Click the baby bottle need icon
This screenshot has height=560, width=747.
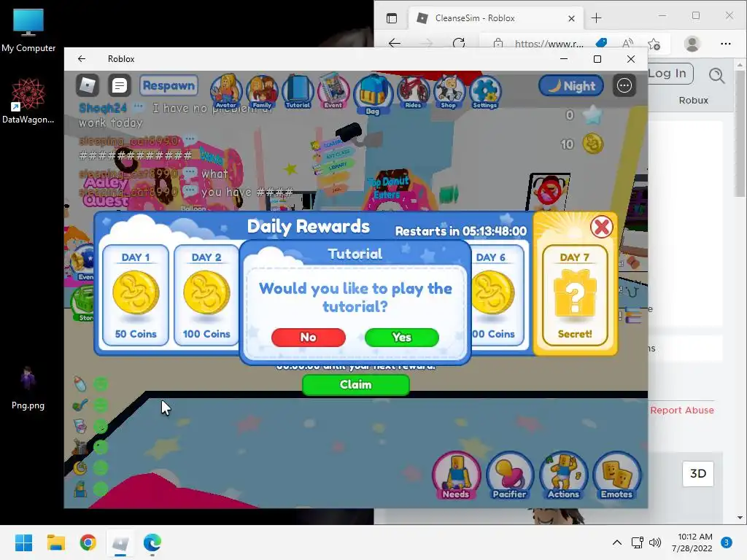tap(80, 384)
